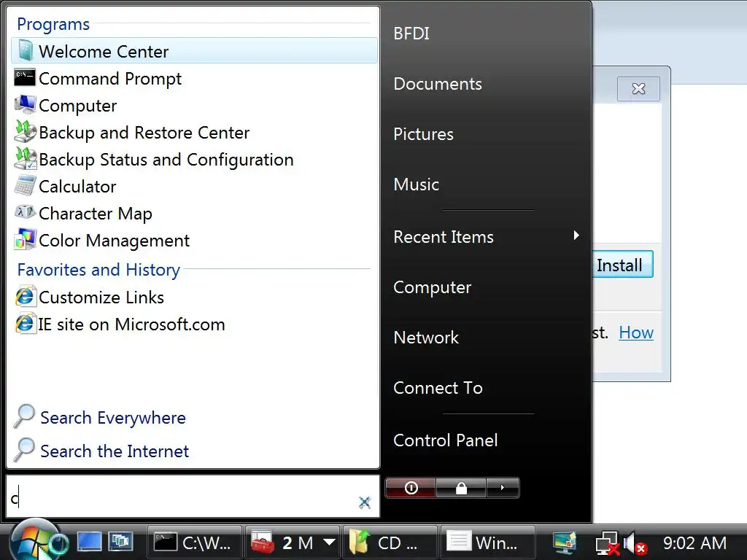Open Documents from Start menu
747x560 pixels.
(438, 84)
